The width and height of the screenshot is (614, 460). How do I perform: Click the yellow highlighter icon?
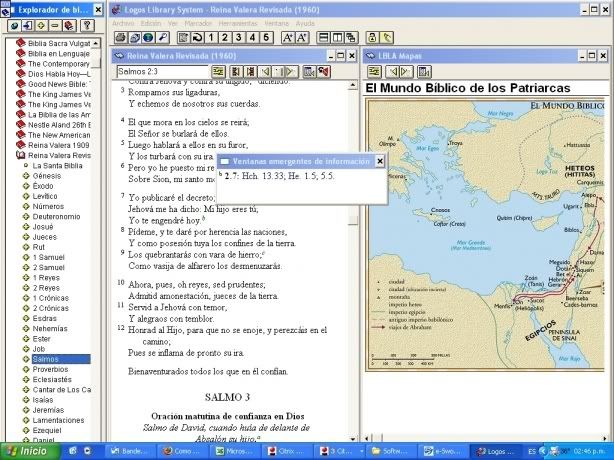[386, 38]
